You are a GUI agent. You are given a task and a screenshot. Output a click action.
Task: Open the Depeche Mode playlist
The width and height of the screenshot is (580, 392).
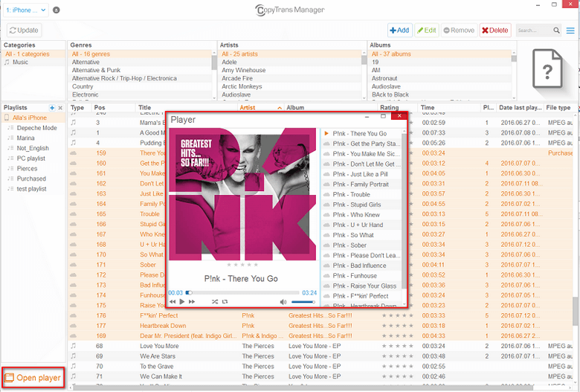point(36,128)
